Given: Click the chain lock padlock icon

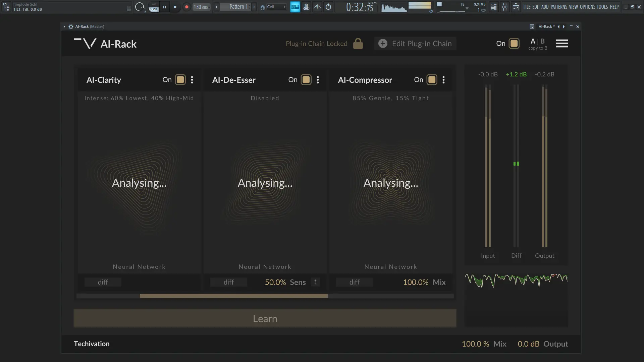Looking at the screenshot, I should coord(358,44).
